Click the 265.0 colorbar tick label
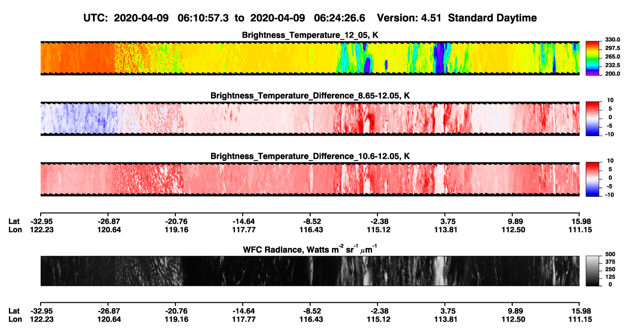Screen dimensions: 644x330 613,56
